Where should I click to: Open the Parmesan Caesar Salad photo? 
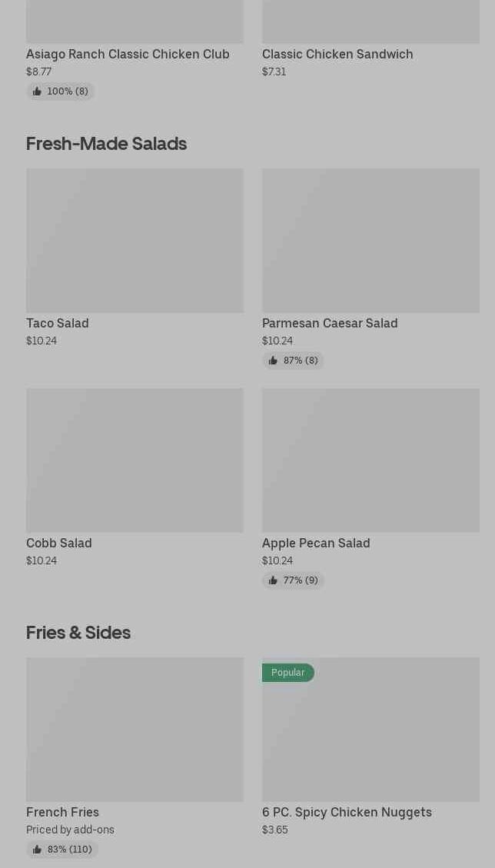[x=370, y=241]
